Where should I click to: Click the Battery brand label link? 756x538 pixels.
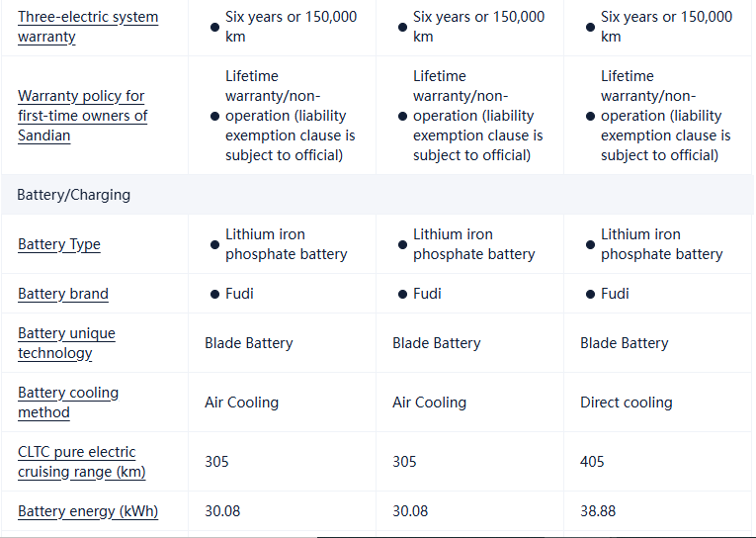[63, 294]
